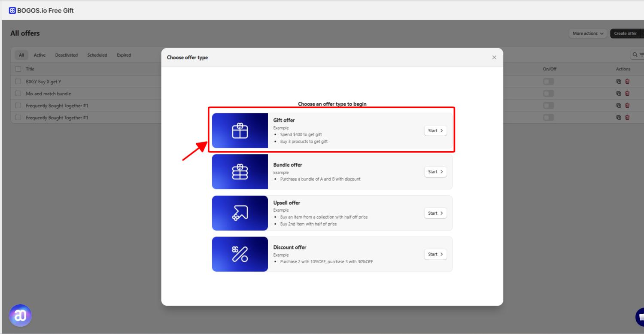This screenshot has width=644, height=334.
Task: Switch to the Active offers tab
Action: coord(39,55)
